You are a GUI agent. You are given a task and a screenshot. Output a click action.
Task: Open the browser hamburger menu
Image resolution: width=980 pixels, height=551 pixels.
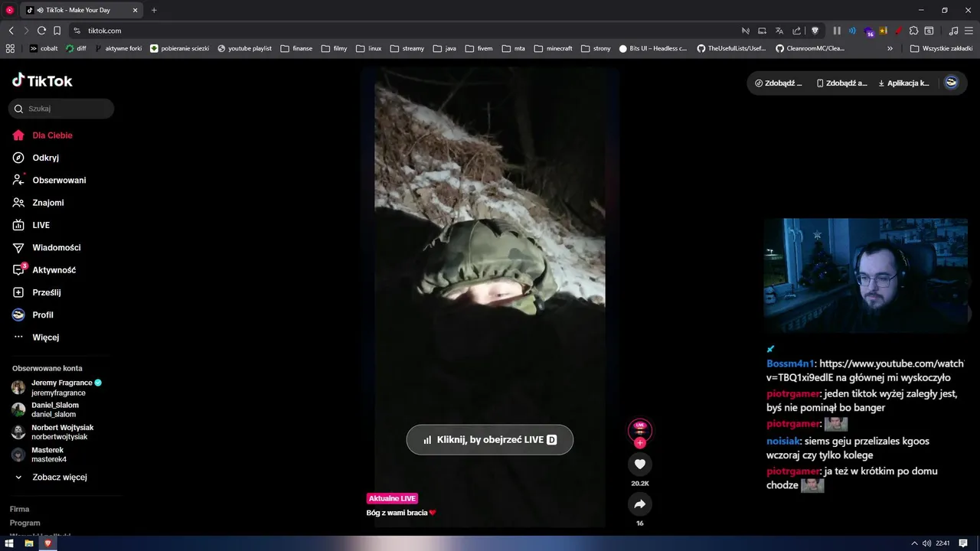click(969, 31)
